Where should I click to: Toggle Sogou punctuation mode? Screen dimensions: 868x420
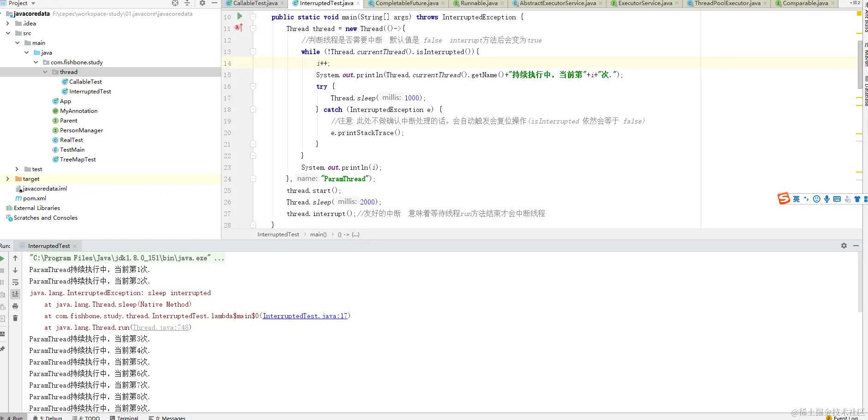coord(807,199)
